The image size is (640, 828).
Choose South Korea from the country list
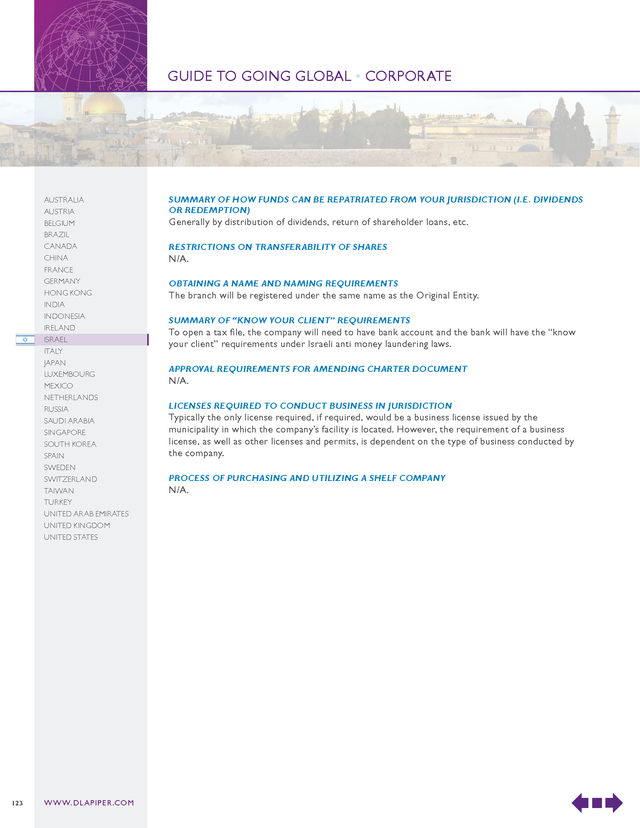(x=70, y=444)
